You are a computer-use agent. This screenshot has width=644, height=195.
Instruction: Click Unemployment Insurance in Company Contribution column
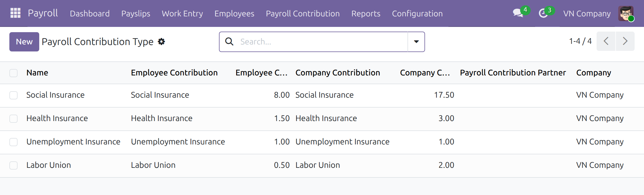pyautogui.click(x=342, y=142)
